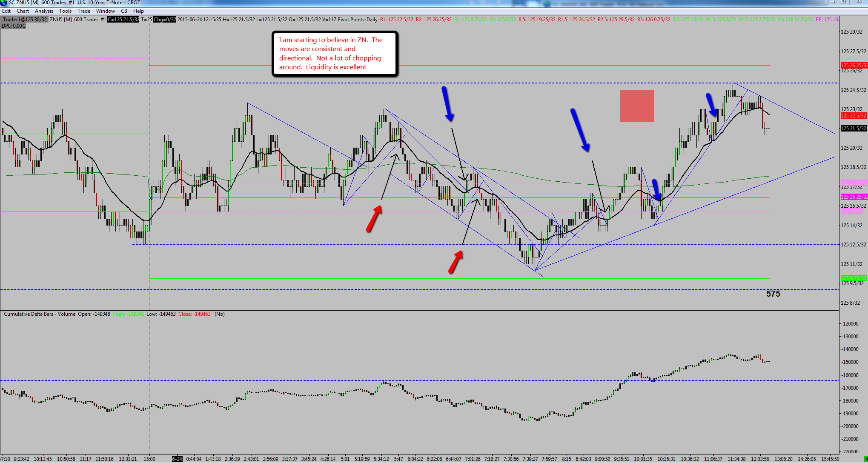The width and height of the screenshot is (868, 463).
Task: Click the 'R3: 126 0.75/32' pivot readout
Action: (x=654, y=20)
